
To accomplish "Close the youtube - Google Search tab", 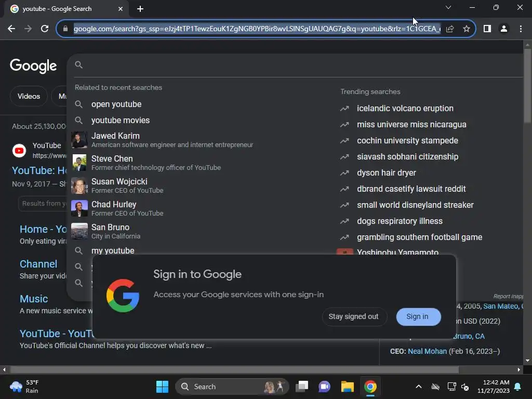I will point(121,9).
